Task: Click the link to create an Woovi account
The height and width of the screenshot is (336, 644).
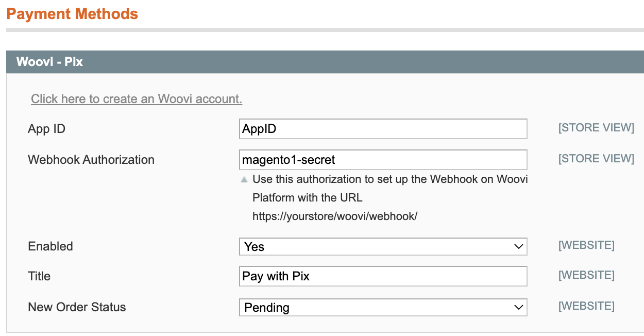Action: coord(136,98)
